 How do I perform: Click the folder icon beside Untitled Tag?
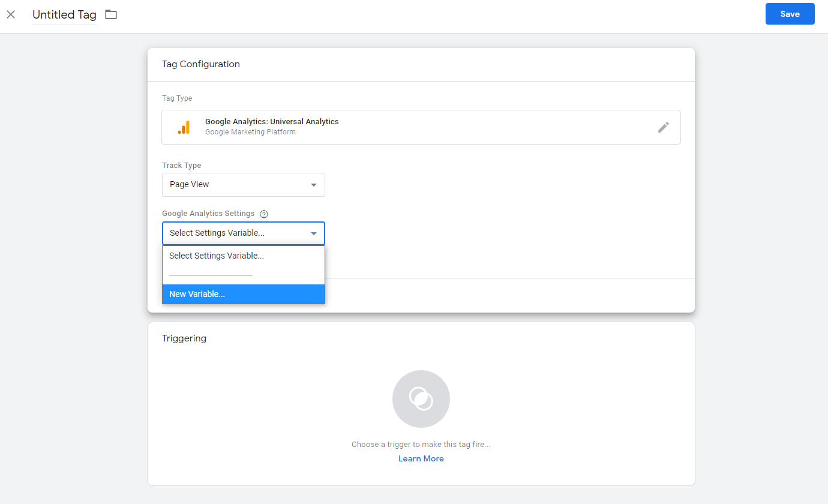[111, 14]
